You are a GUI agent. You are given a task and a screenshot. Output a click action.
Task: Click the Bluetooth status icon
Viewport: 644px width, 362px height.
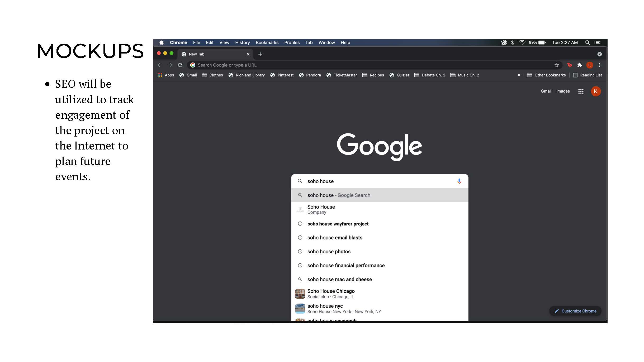pos(513,42)
